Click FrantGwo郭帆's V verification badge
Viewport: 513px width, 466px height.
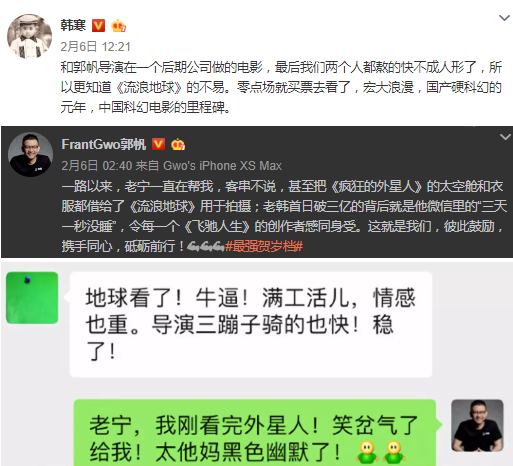tap(158, 144)
